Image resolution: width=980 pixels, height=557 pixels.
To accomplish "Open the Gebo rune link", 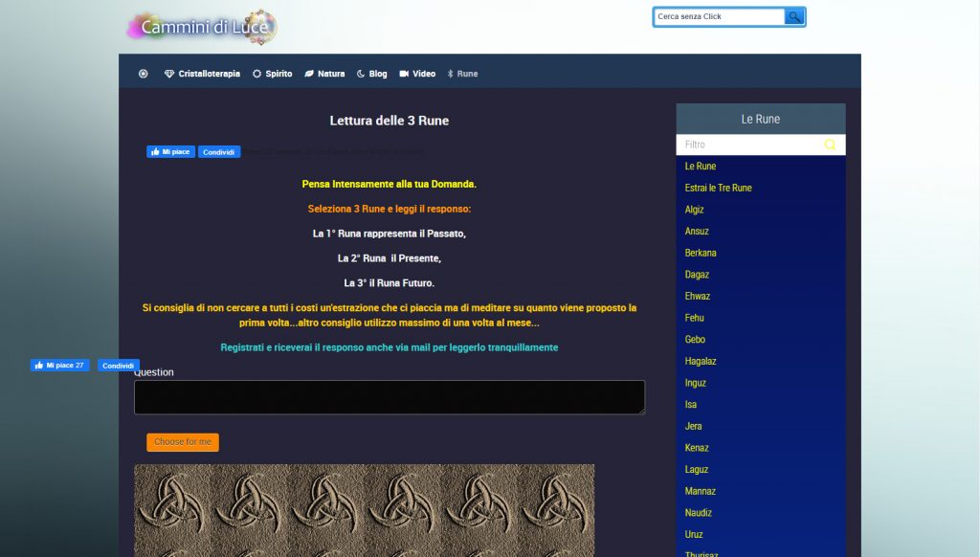I will point(695,340).
